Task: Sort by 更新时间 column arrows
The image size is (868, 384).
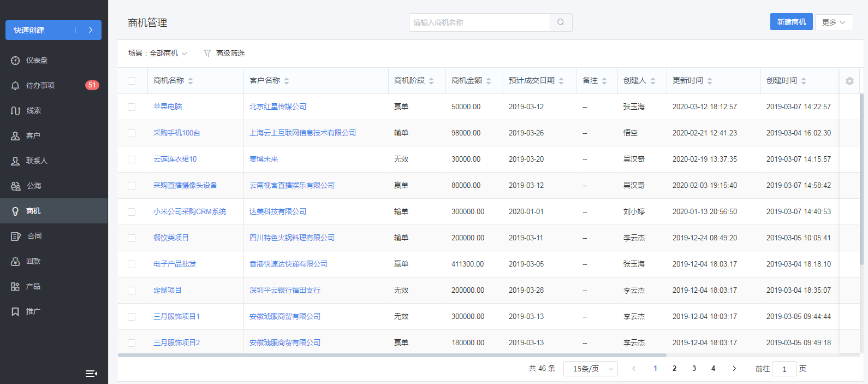Action: 710,81
